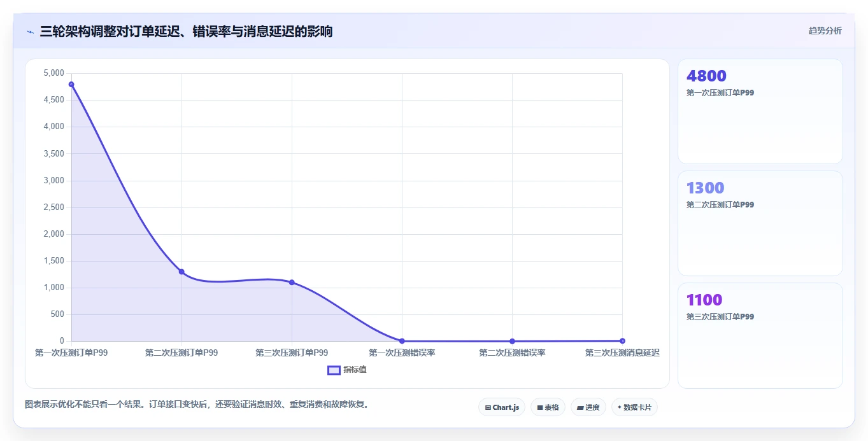Click y-axis value 2,500

pyautogui.click(x=53, y=207)
